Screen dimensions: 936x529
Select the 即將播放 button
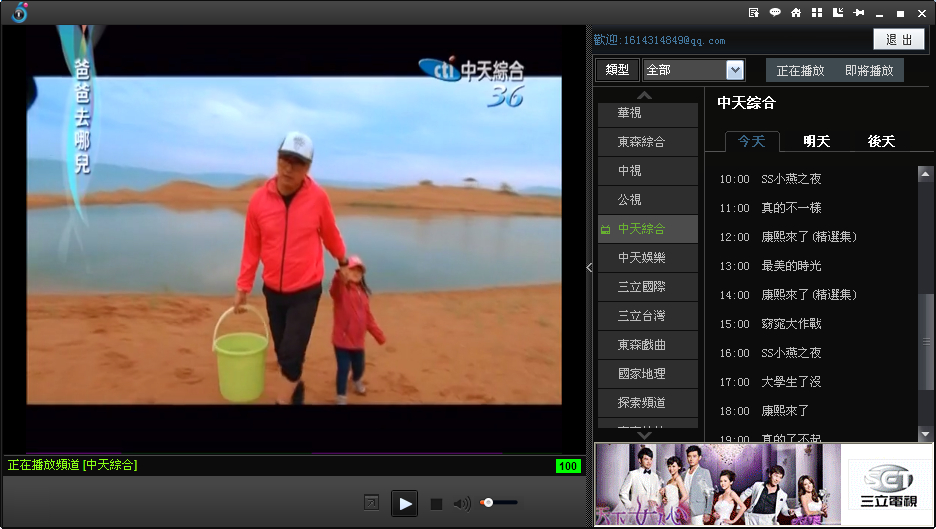point(869,70)
